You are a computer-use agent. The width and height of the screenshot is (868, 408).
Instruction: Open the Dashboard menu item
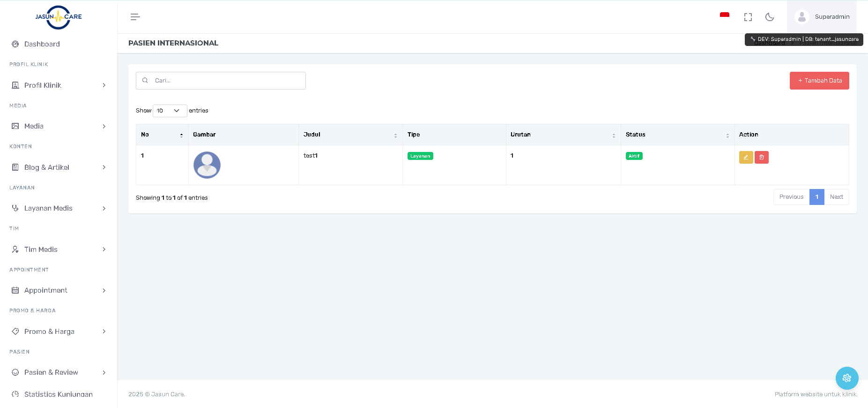pos(42,44)
